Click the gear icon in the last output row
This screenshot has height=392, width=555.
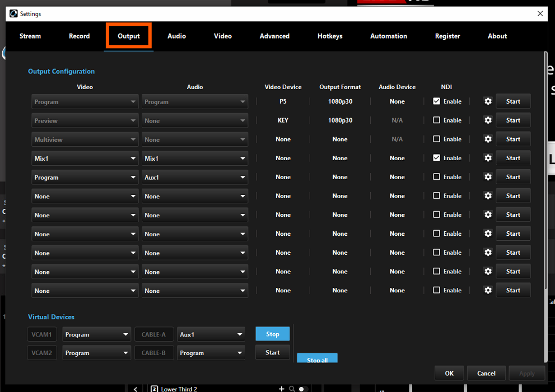click(x=488, y=291)
